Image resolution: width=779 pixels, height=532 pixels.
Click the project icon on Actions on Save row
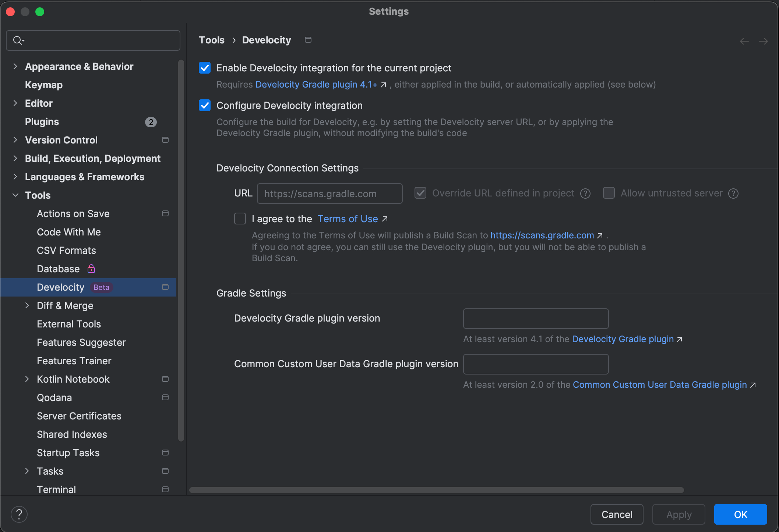pyautogui.click(x=165, y=213)
